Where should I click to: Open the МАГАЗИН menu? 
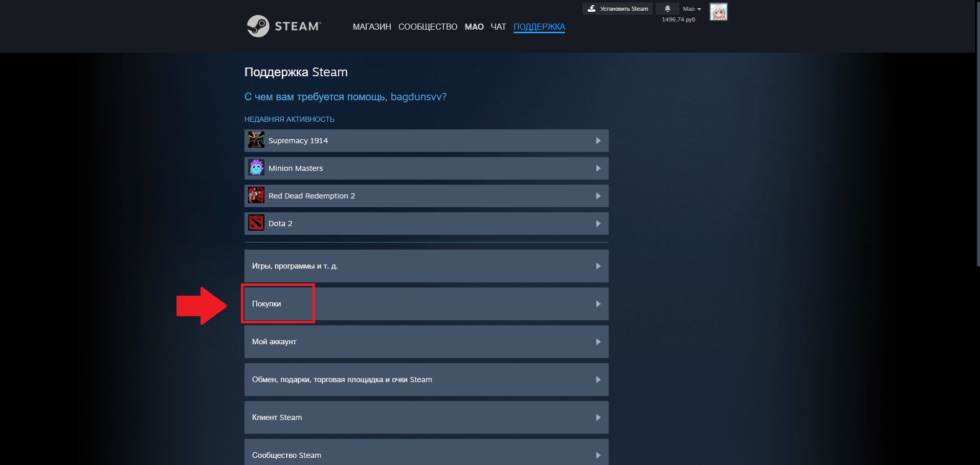[x=372, y=27]
